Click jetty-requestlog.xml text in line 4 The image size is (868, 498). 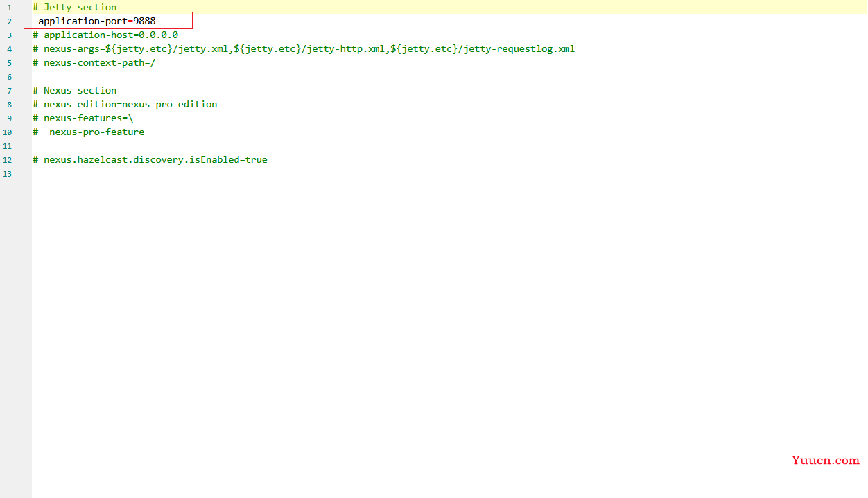pos(519,49)
